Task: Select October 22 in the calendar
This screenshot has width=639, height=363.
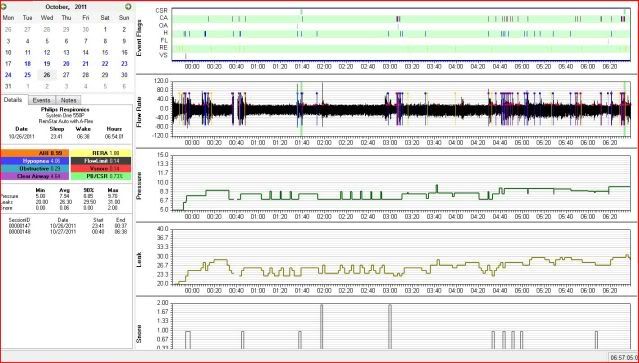Action: tap(105, 64)
